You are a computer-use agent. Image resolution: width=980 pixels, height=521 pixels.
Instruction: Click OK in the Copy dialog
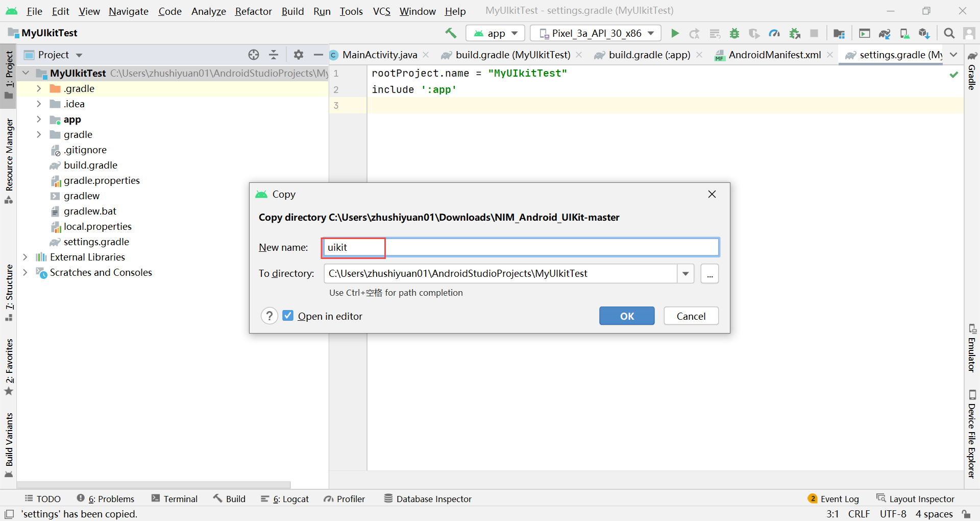[627, 316]
